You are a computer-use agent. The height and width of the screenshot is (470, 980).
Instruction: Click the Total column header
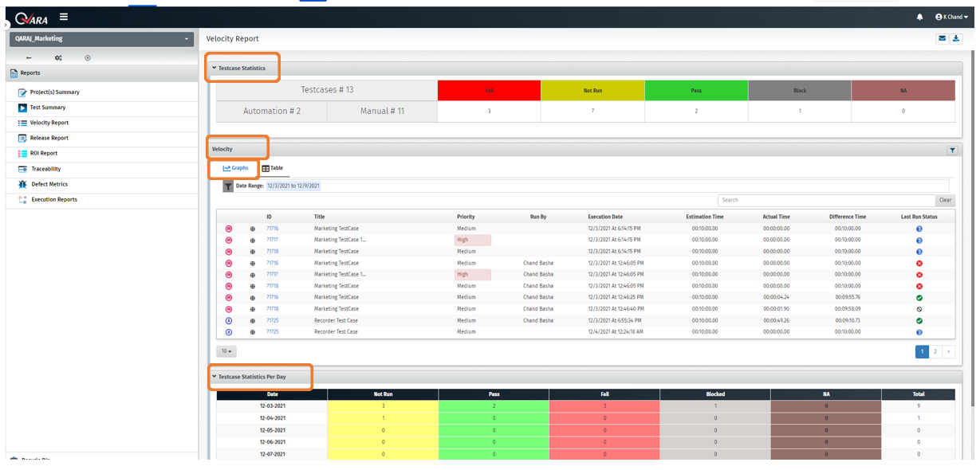(x=918, y=394)
